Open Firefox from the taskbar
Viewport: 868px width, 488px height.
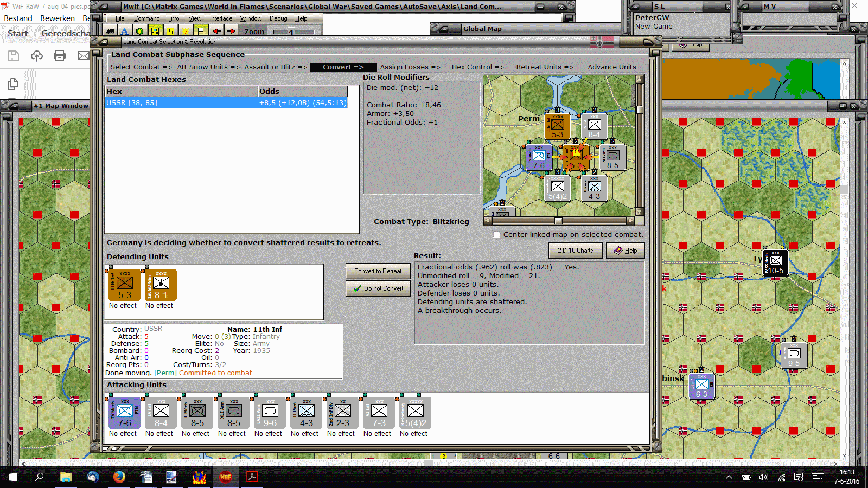click(x=119, y=477)
